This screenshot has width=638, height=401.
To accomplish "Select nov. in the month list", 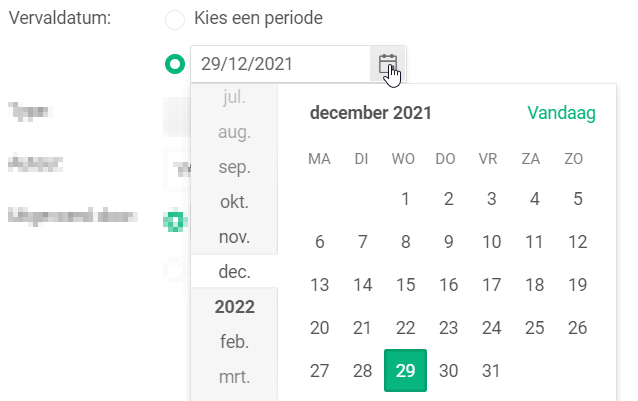I will point(234,237).
